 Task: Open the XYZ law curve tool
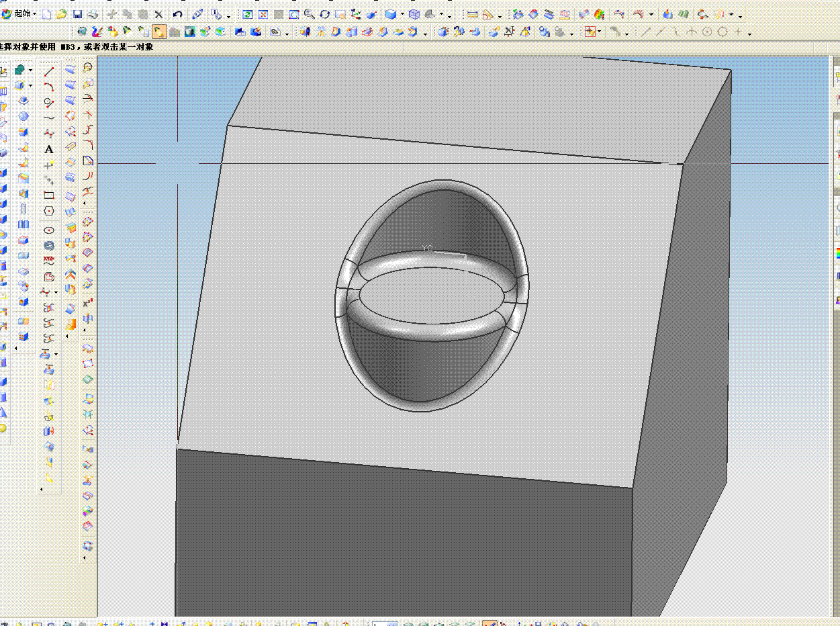tap(49, 261)
